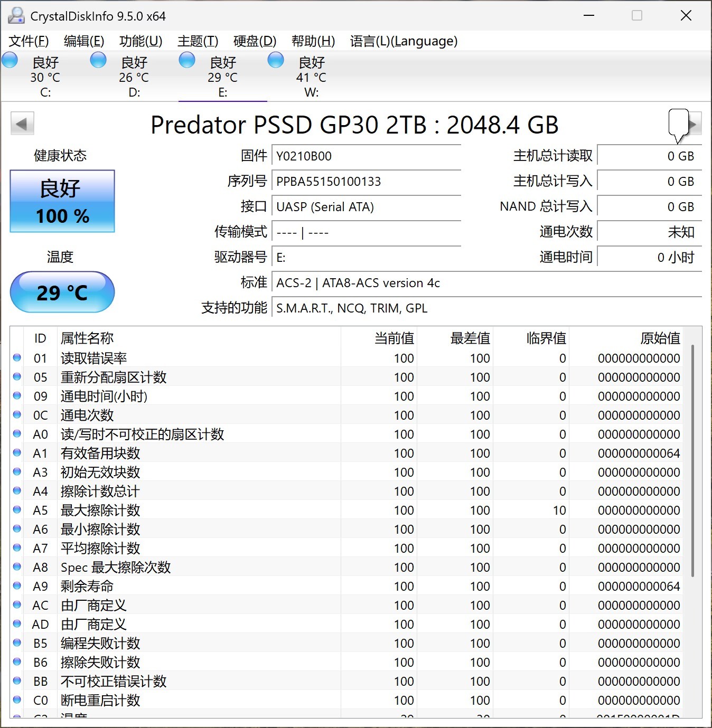Click the NAND 总计写入 value field

coord(650,207)
